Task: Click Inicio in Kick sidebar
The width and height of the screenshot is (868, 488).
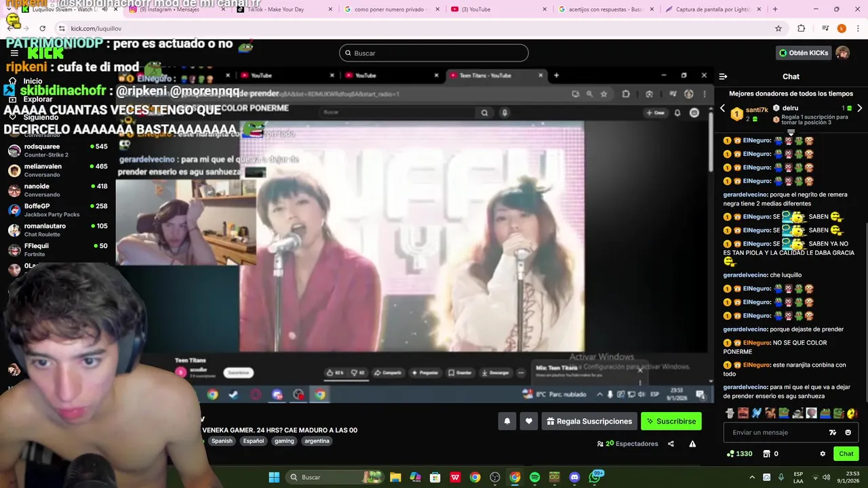Action: pos(33,81)
